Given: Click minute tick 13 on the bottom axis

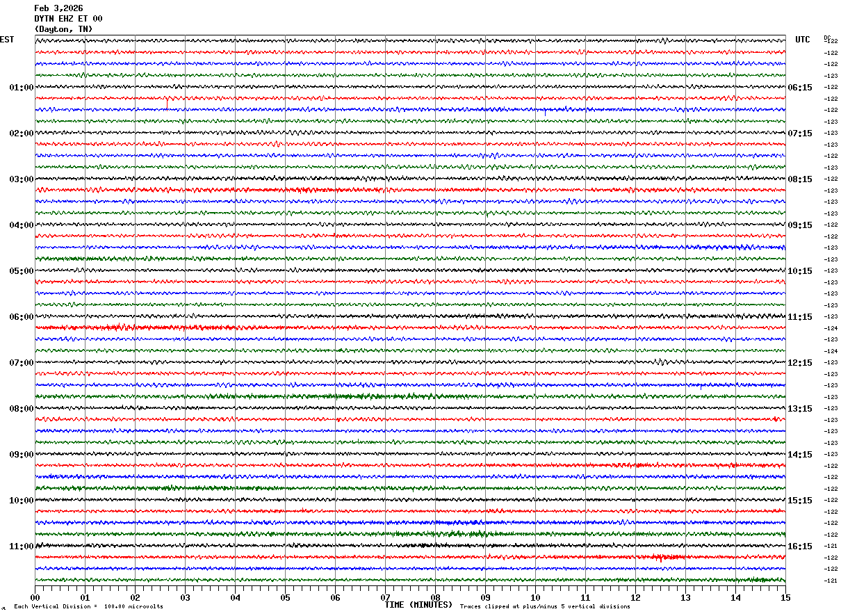Looking at the screenshot, I should [x=685, y=597].
